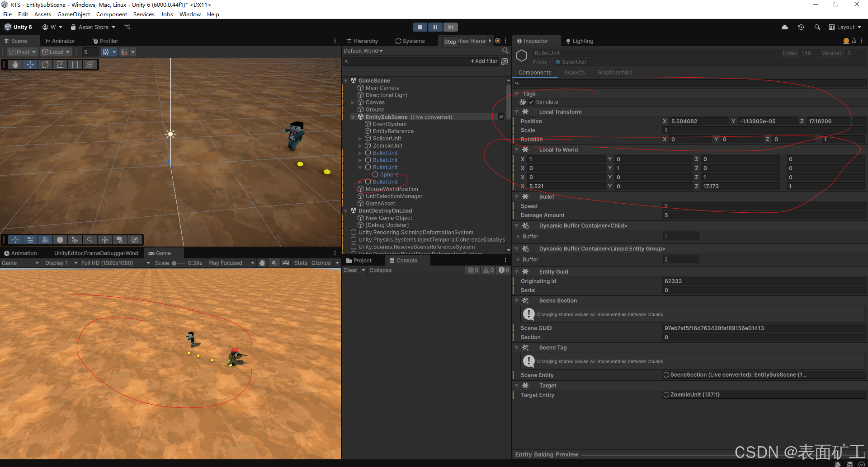
Task: Select the combined Transform tool
Action: coord(90,65)
